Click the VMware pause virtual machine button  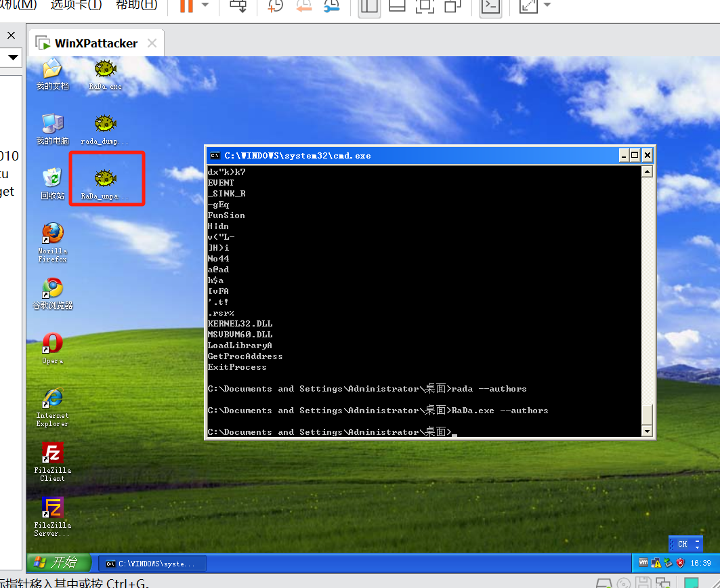pyautogui.click(x=186, y=5)
